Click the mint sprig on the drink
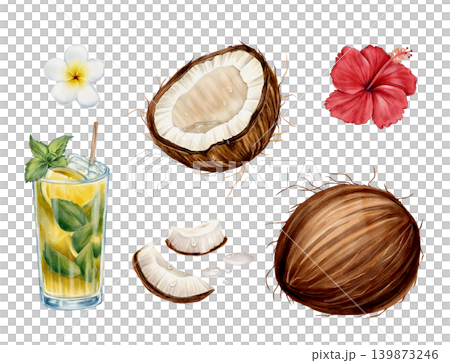 47,157
